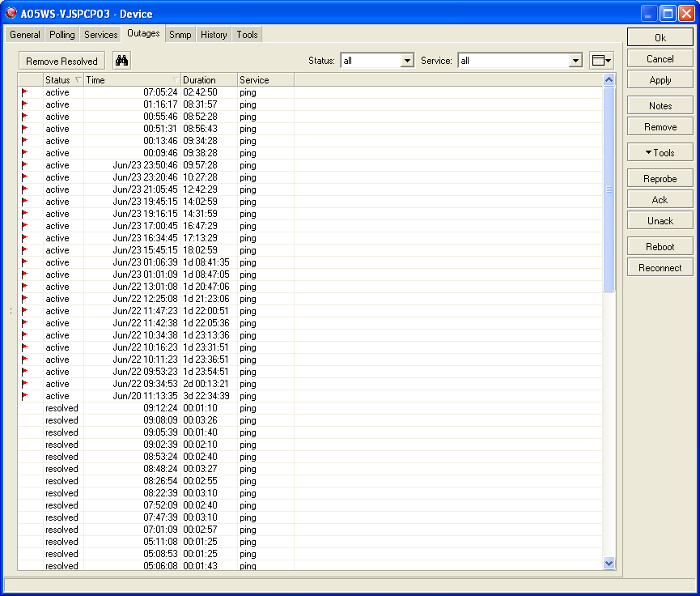Image resolution: width=700 pixels, height=596 pixels.
Task: Select resolved outage at 07:52:09
Action: [310, 505]
